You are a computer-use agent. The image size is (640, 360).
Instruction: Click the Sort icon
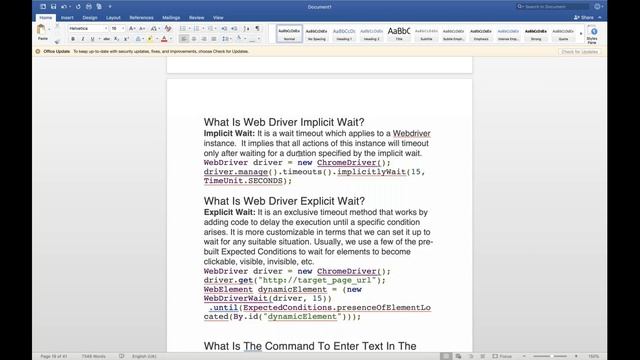click(246, 28)
